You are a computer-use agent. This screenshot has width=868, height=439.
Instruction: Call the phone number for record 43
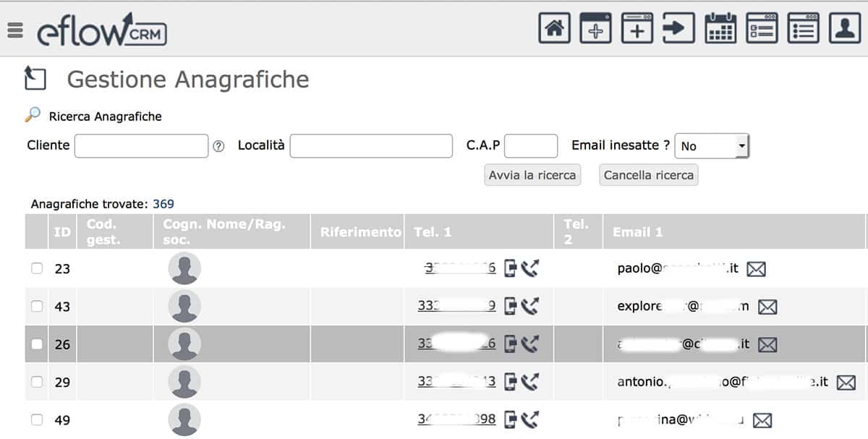tap(531, 306)
